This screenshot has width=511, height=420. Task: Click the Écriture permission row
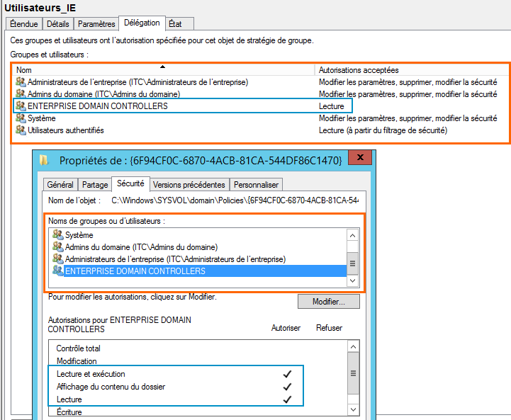pos(198,412)
